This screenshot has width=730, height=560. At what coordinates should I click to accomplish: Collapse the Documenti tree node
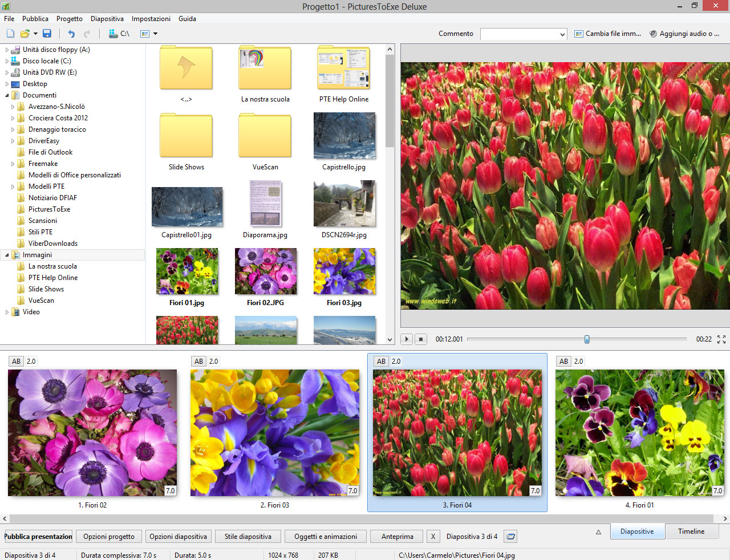[x=7, y=95]
